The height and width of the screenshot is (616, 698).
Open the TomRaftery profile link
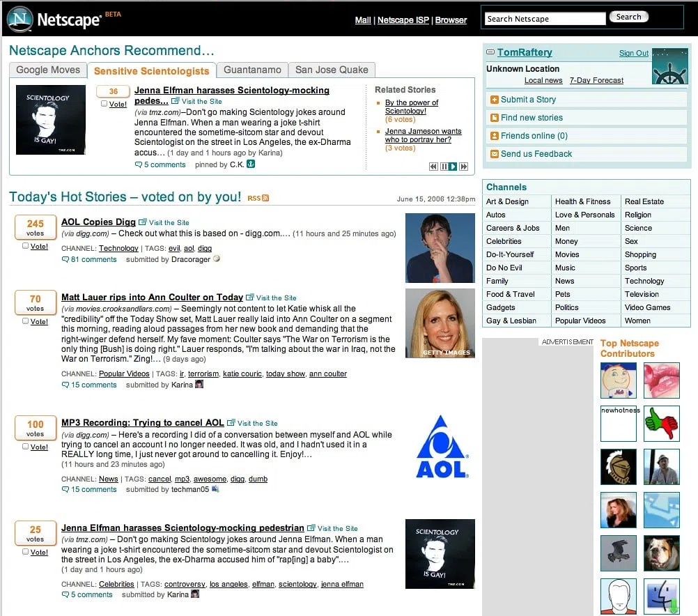pyautogui.click(x=525, y=52)
